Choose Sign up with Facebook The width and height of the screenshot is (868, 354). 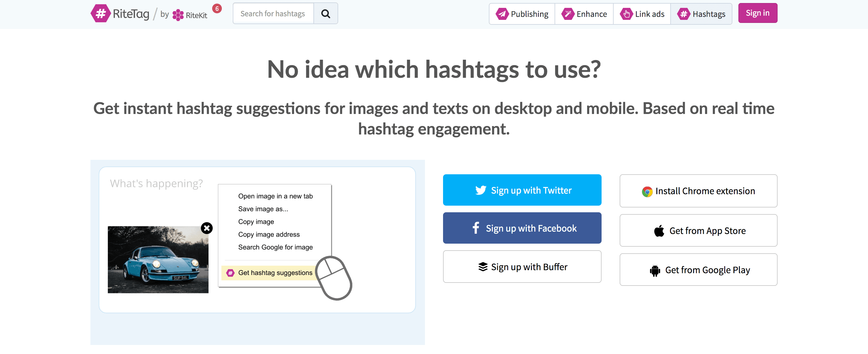(x=522, y=228)
